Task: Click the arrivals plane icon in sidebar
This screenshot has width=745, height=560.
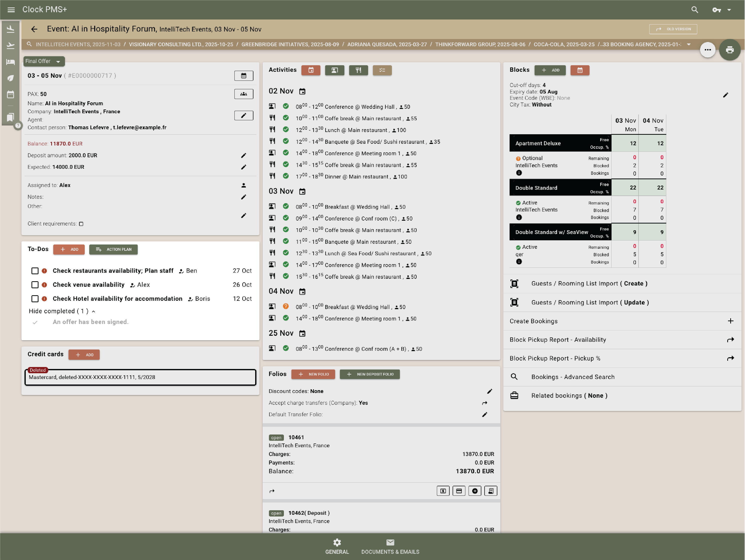Action: [11, 29]
